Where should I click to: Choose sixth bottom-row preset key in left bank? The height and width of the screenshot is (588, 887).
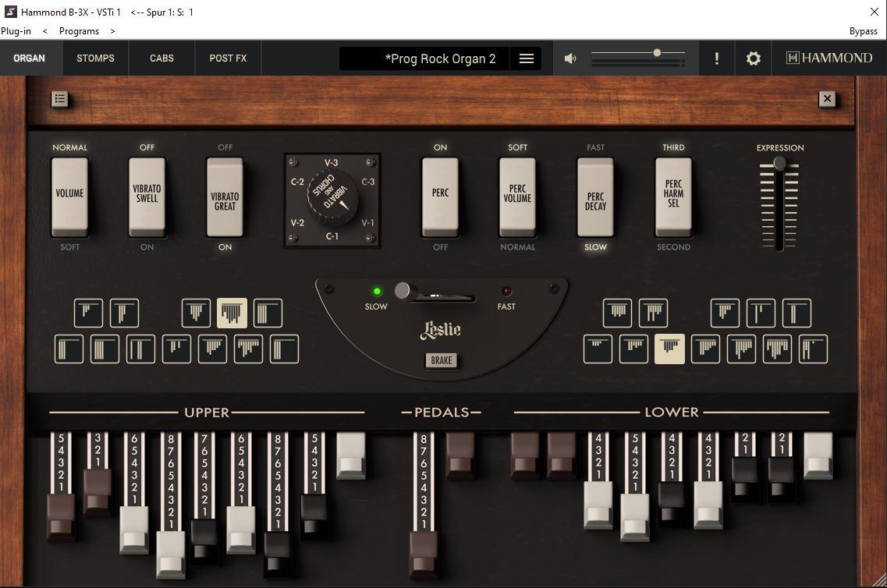tap(248, 349)
